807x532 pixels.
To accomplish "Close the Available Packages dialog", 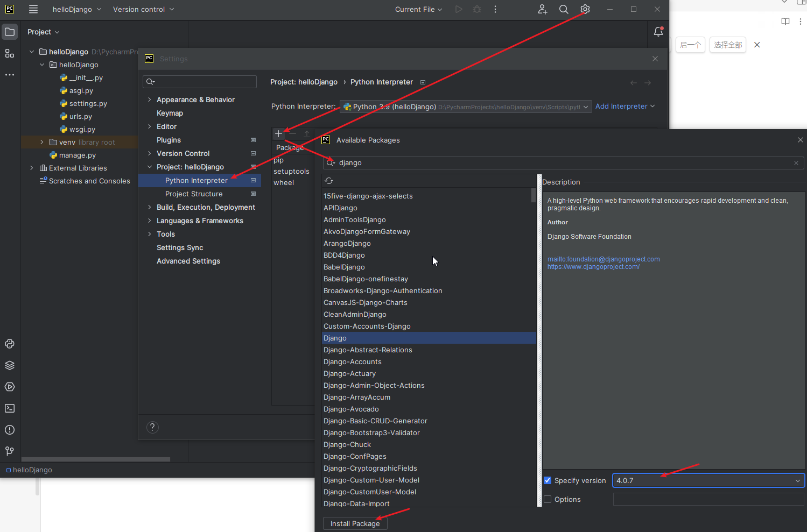I will pyautogui.click(x=801, y=140).
